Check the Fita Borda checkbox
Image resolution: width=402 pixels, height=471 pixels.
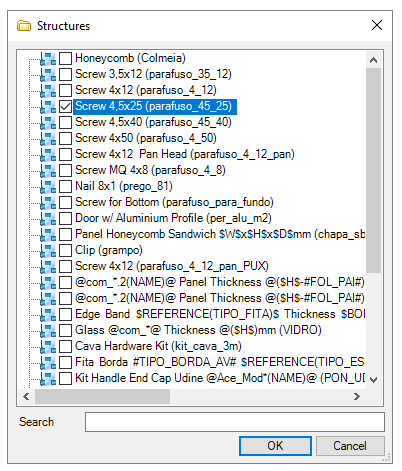pyautogui.click(x=65, y=362)
